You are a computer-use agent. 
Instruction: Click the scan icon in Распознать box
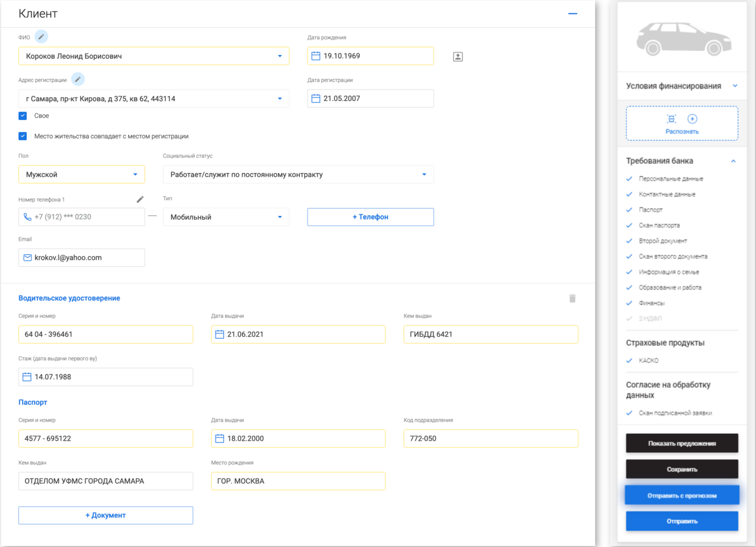(x=671, y=119)
